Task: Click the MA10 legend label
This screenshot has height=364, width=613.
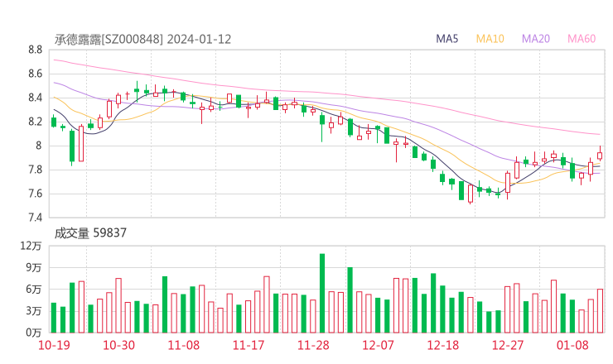Action: (x=490, y=39)
